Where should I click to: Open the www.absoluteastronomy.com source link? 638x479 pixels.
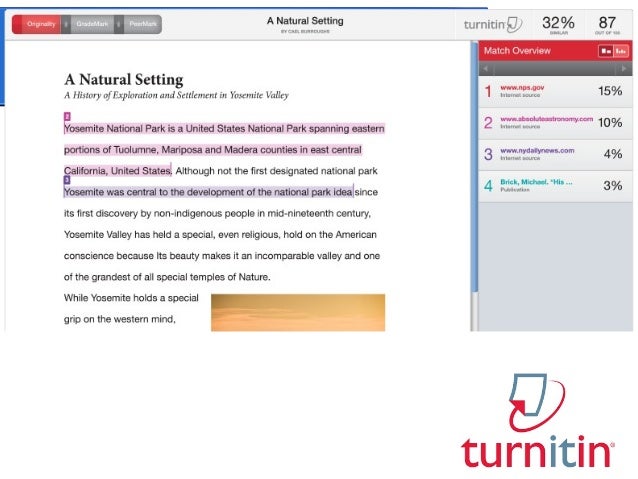[x=546, y=119]
